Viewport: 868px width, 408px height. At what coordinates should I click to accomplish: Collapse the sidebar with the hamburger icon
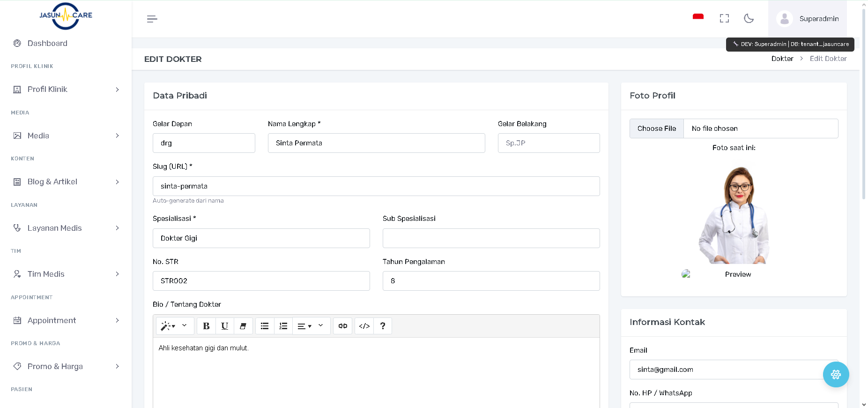[x=152, y=19]
